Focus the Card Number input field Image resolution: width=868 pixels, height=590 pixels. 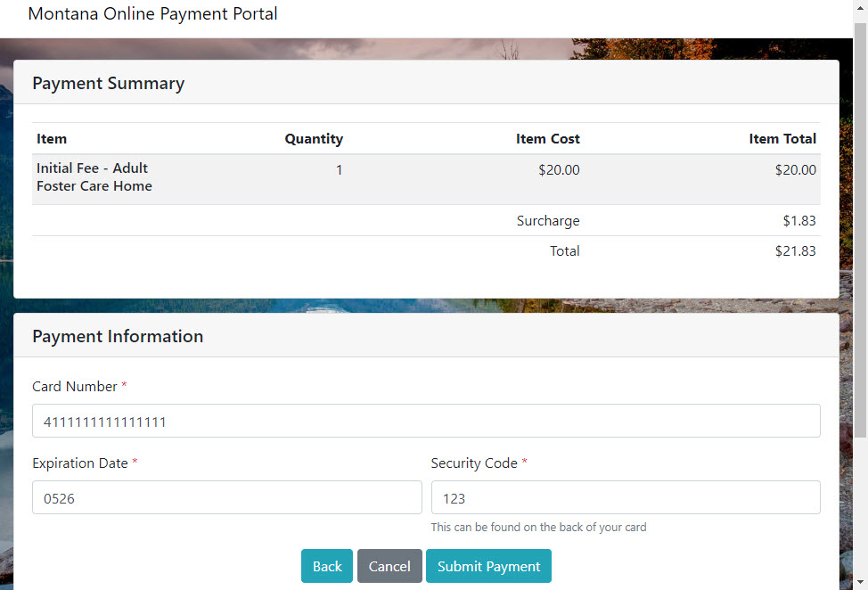pyautogui.click(x=426, y=421)
